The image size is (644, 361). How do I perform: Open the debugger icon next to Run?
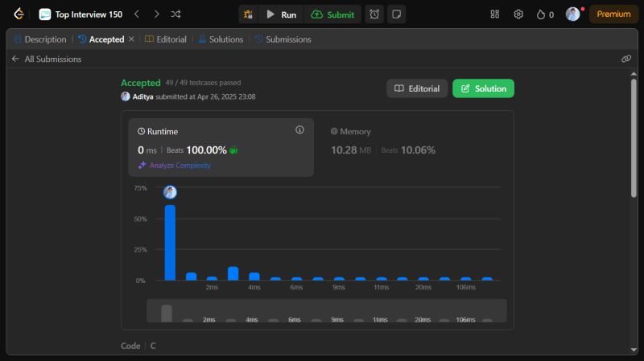click(x=248, y=14)
